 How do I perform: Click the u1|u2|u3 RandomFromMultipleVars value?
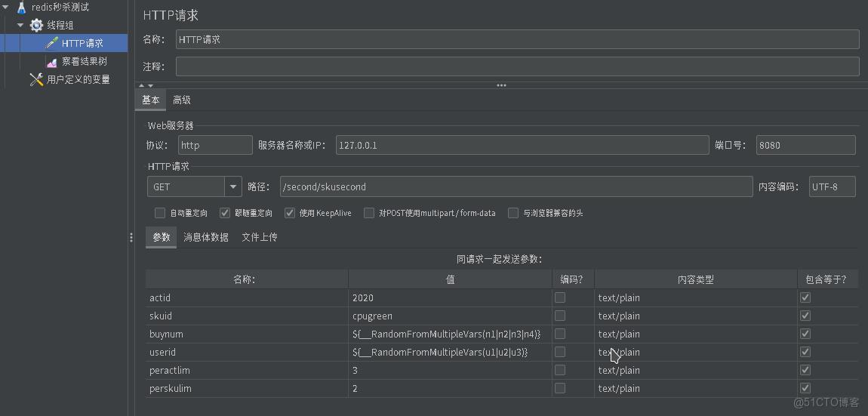tap(450, 353)
